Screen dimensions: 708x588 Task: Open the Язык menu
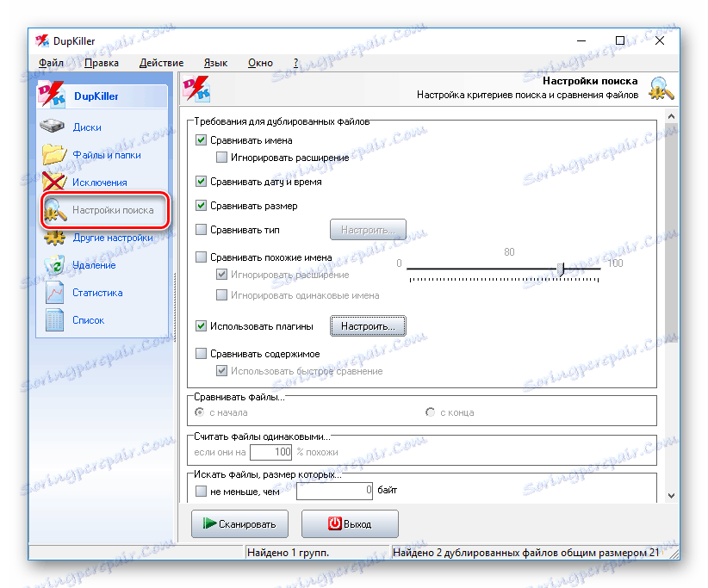(215, 63)
